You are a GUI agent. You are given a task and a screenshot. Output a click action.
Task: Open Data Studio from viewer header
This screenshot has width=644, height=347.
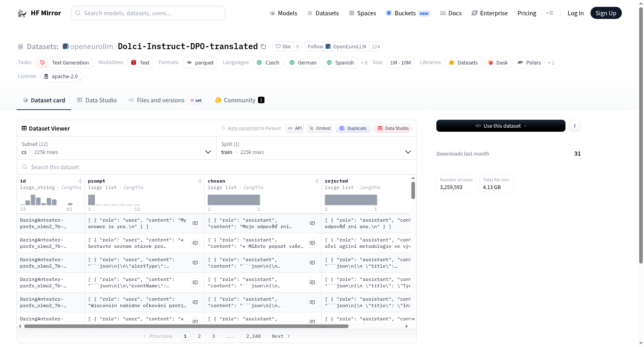(x=393, y=128)
